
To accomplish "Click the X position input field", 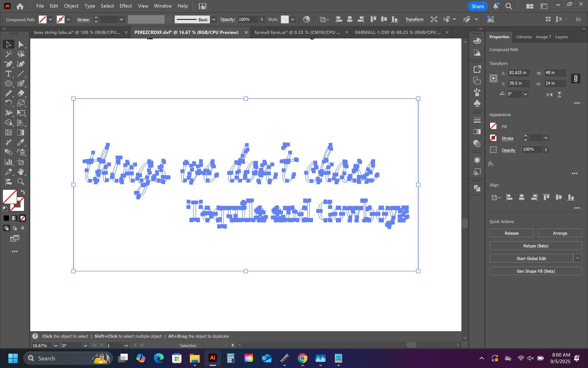I will (x=519, y=73).
